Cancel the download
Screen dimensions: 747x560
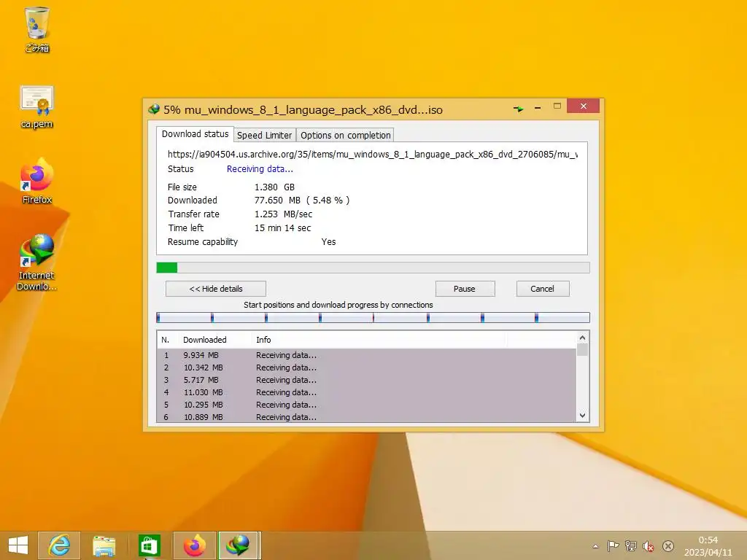pyautogui.click(x=542, y=289)
